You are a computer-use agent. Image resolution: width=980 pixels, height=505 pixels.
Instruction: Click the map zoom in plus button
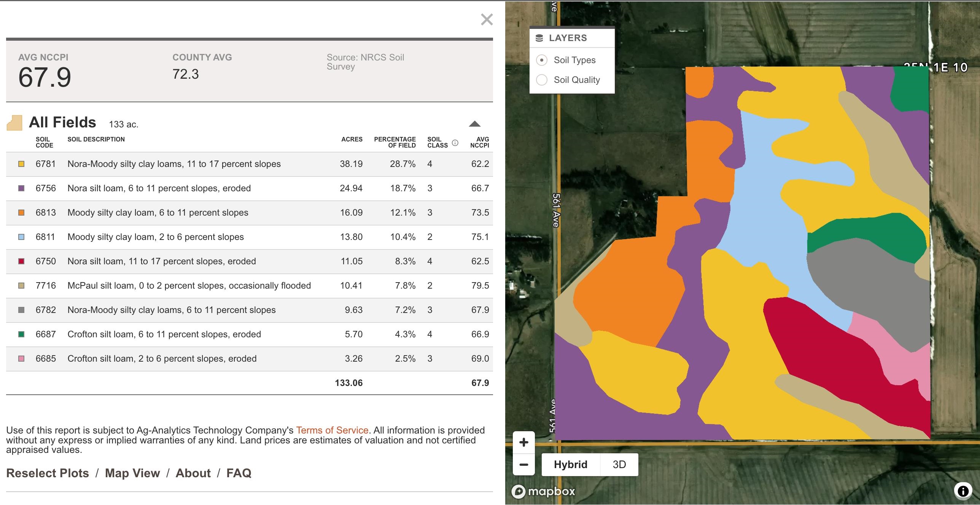pos(524,442)
